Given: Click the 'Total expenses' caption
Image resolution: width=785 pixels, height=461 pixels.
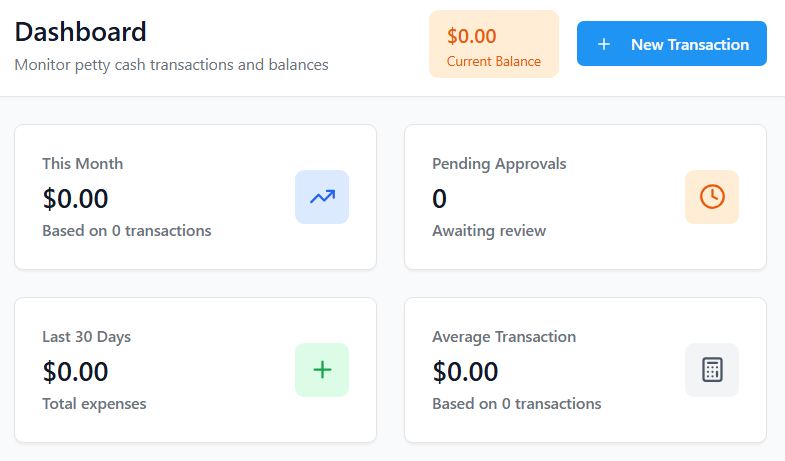Looking at the screenshot, I should click(94, 404).
